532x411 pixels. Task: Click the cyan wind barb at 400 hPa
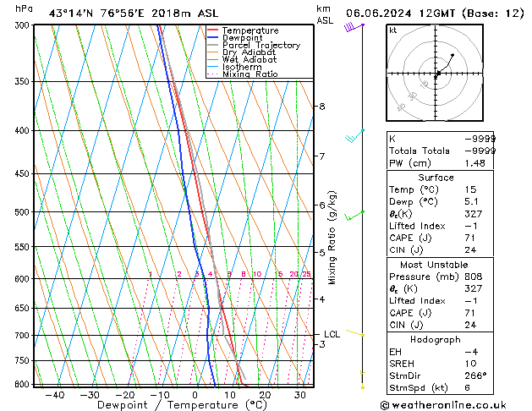point(355,135)
